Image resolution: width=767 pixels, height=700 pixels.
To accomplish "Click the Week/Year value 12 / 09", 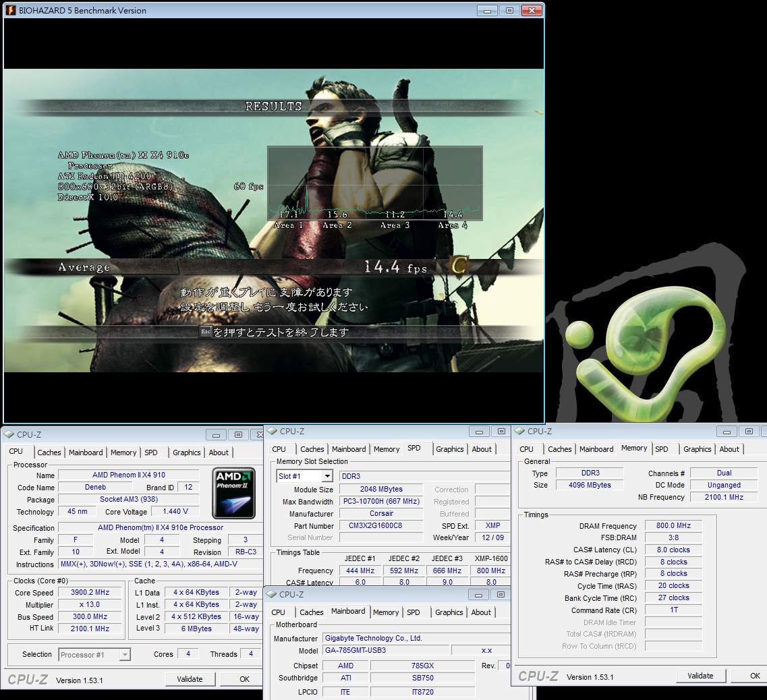I will pos(492,537).
